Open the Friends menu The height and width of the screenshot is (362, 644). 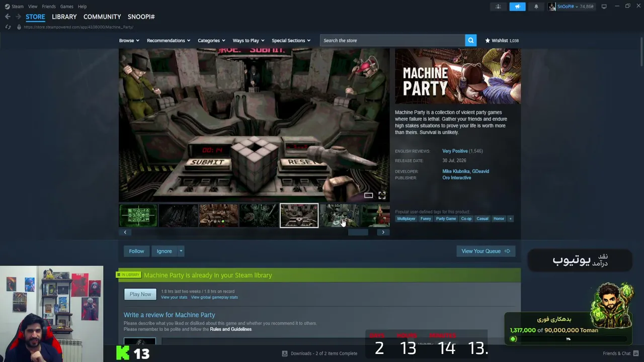tap(49, 7)
